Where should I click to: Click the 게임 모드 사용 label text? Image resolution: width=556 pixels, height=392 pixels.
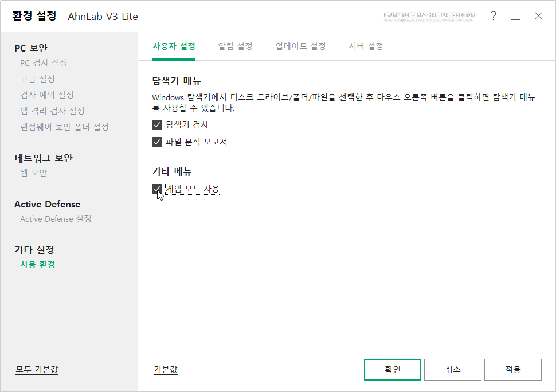point(193,189)
